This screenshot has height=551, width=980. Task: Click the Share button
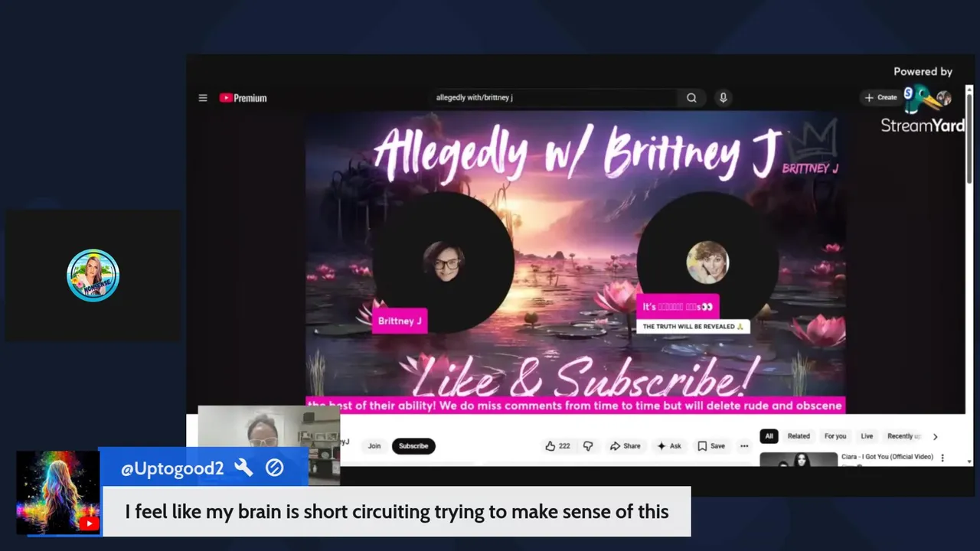click(x=625, y=446)
